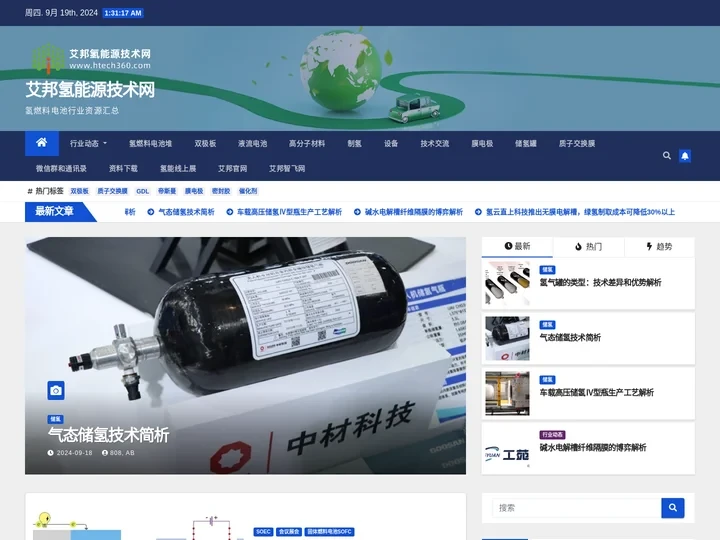Open the 膜电极 menu item

click(x=482, y=144)
